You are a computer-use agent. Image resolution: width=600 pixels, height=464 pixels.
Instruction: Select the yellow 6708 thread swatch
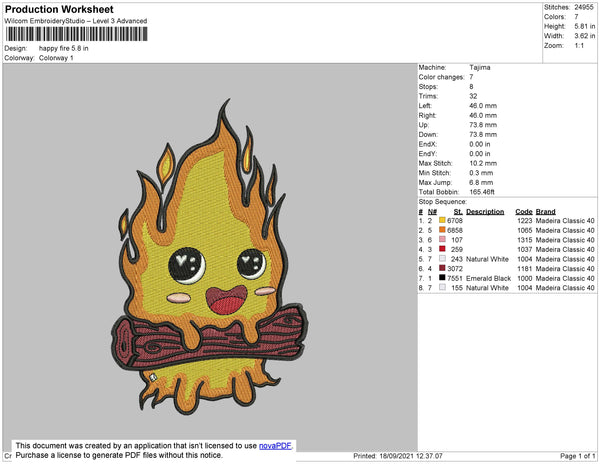tap(442, 220)
